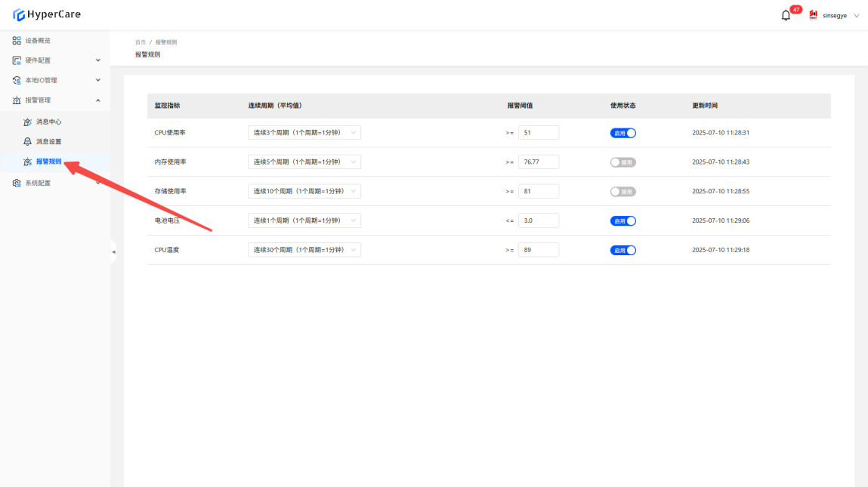Click the 报警规则 breadcrumb
This screenshot has height=487, width=868.
[x=166, y=42]
